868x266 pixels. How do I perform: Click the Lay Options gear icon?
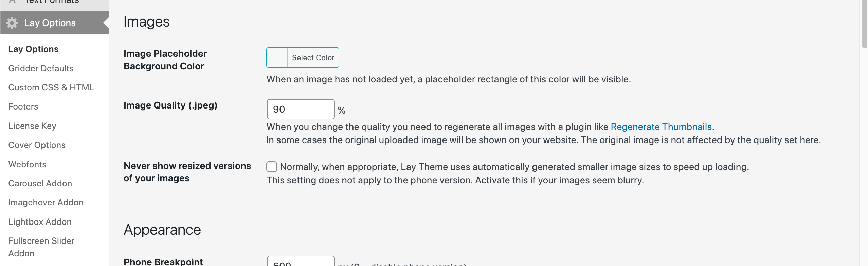(12, 23)
